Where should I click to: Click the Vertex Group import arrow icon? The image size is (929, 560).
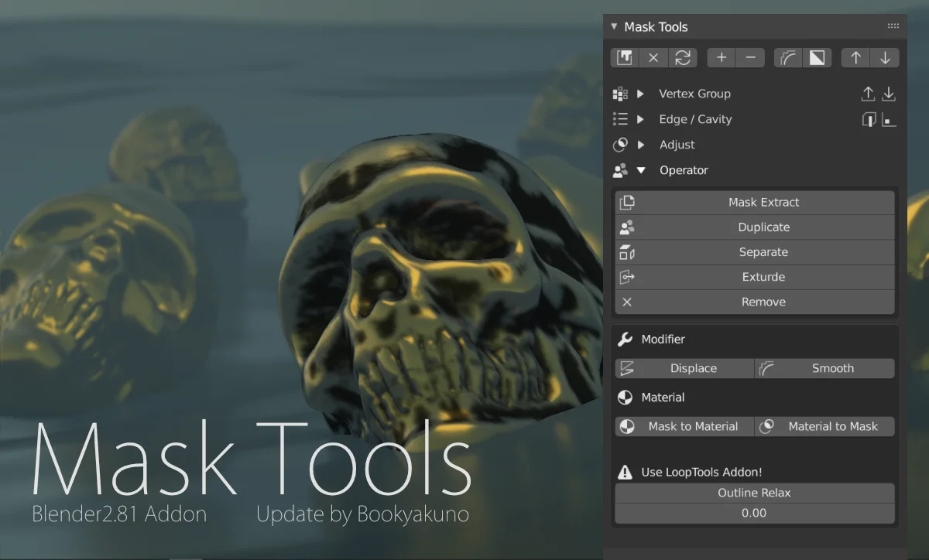tap(889, 94)
